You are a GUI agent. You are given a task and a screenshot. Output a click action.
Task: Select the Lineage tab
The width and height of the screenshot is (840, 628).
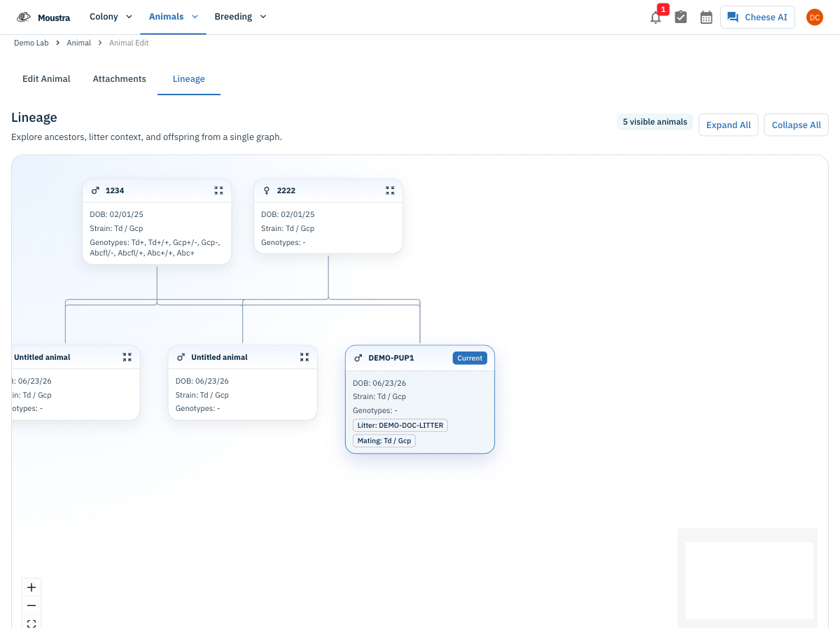click(189, 79)
